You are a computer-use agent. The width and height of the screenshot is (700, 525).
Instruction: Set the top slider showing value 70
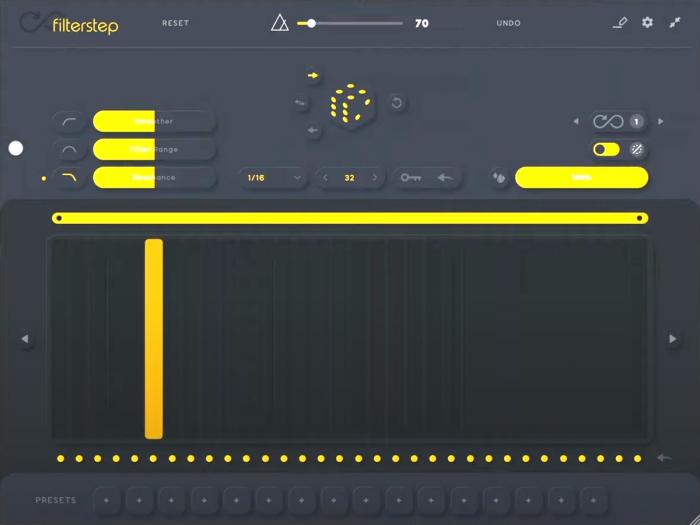(350, 23)
